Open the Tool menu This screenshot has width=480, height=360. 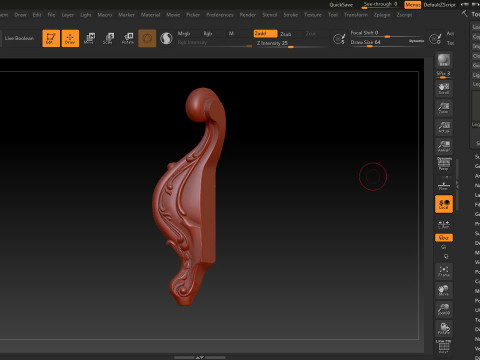tap(333, 15)
